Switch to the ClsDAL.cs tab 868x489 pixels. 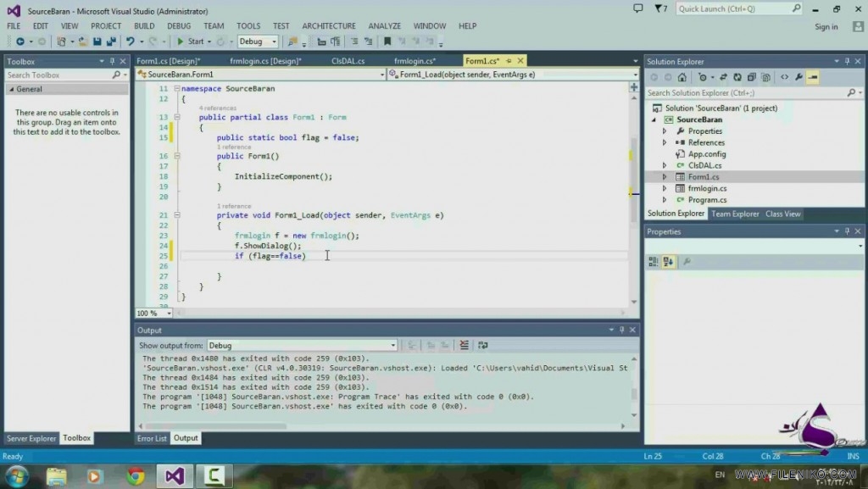(x=348, y=61)
